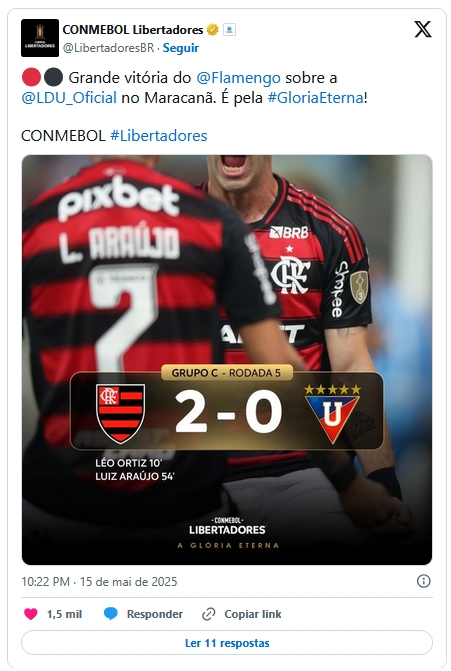Viewport: 451px width, 671px height.
Task: Open the @LDU_Oficial mention
Action: [x=69, y=98]
